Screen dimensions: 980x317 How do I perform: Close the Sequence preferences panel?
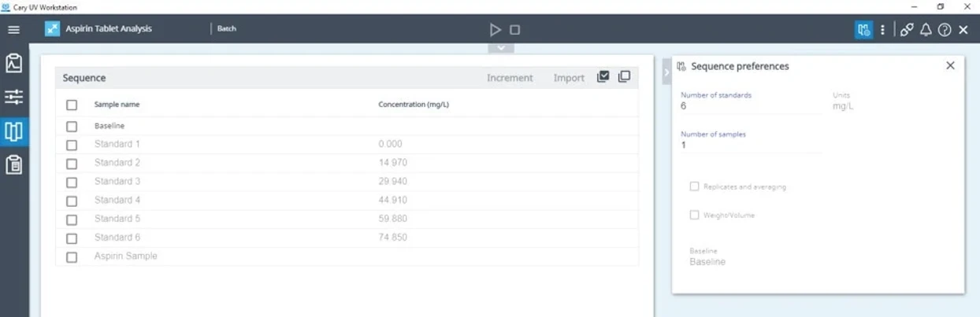tap(950, 66)
